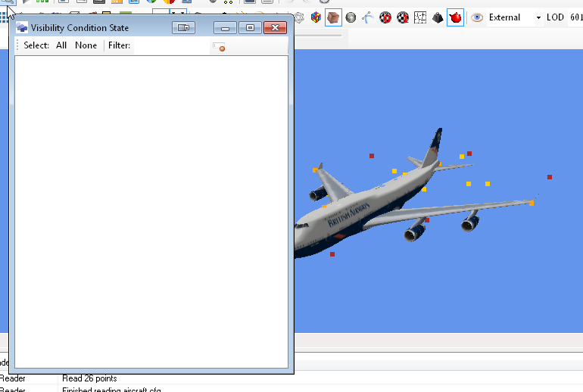Click the black weight toolbar icon
This screenshot has width=583, height=392.
coord(438,17)
